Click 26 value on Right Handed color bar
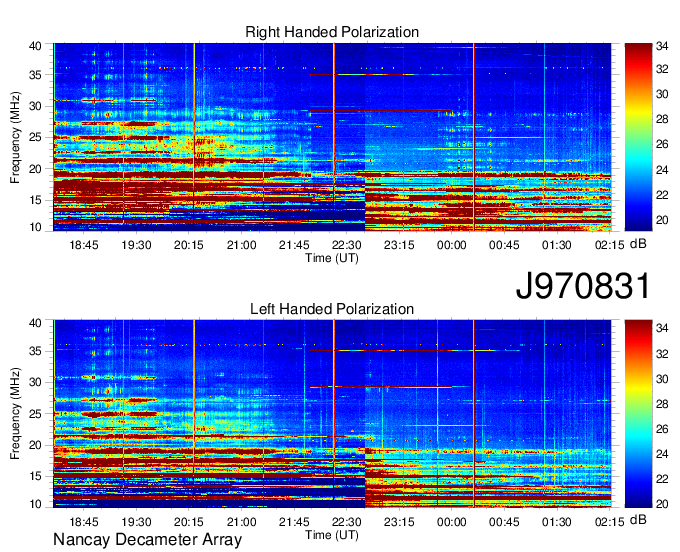This screenshot has width=680, height=552. [x=662, y=144]
